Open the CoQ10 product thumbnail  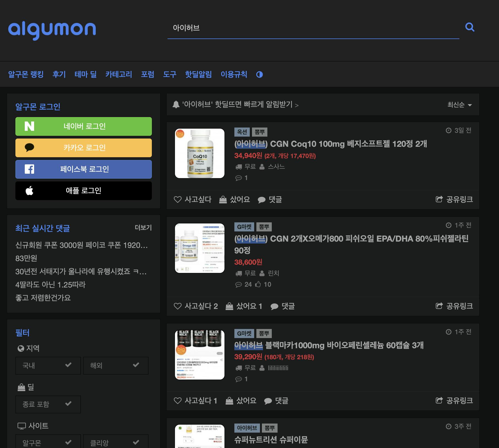(200, 153)
